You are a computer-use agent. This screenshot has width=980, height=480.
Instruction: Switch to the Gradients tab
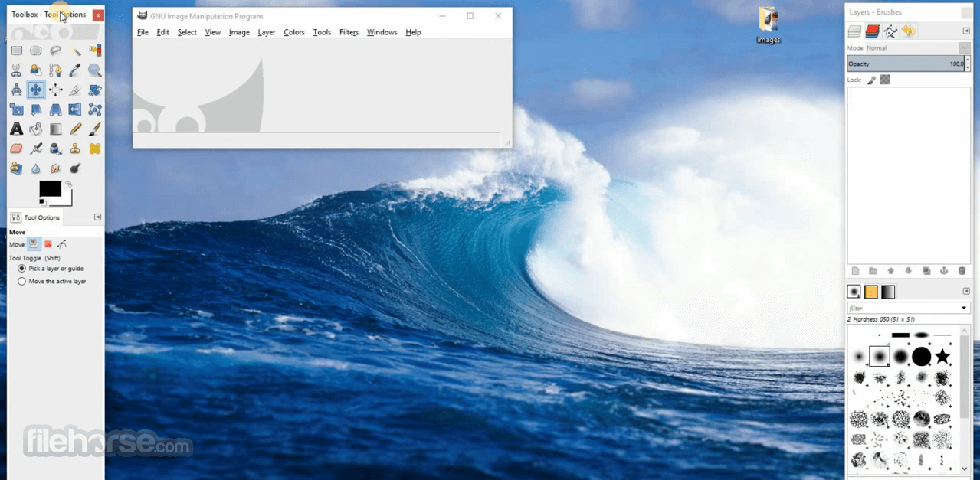[887, 292]
